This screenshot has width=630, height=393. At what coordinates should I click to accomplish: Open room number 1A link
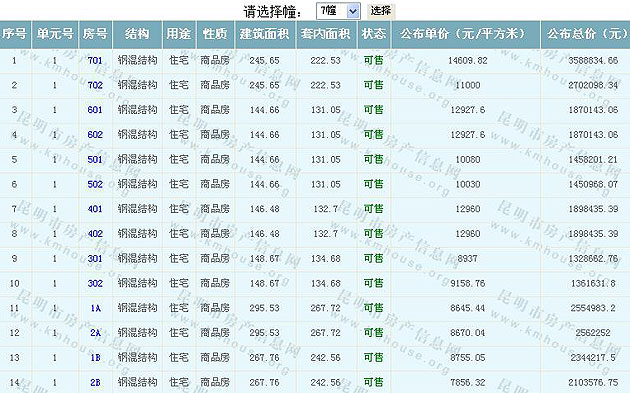(x=96, y=308)
